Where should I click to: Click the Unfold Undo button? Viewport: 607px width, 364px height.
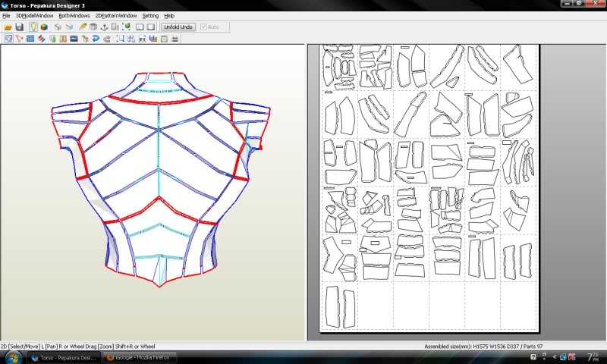point(178,27)
